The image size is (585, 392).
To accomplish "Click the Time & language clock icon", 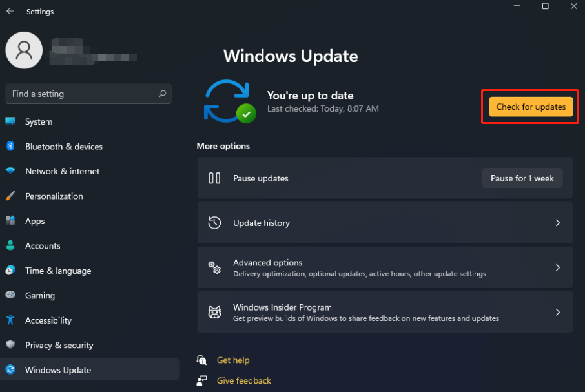I will point(10,270).
